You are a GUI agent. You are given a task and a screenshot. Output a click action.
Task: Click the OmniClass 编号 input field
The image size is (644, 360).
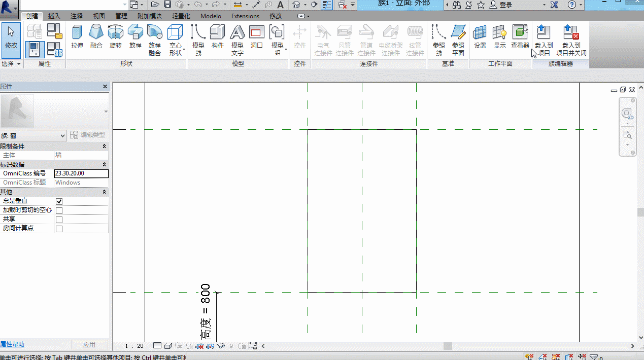click(81, 173)
